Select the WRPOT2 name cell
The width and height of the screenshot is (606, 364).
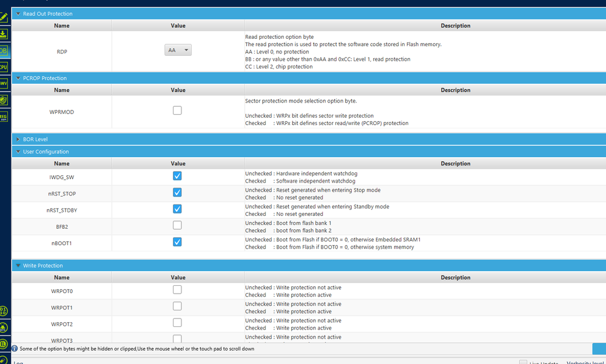62,324
